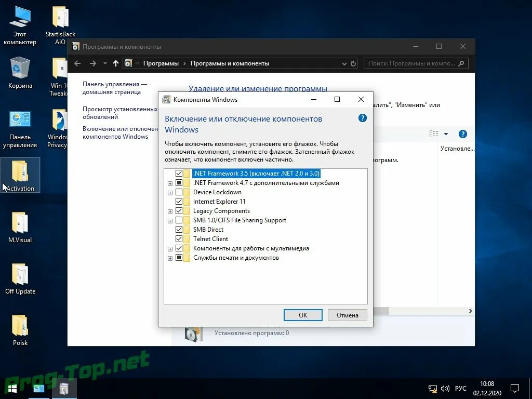Uncheck Компоненты для работы с мультимедиа checkbox
This screenshot has height=399, width=532.
click(x=179, y=248)
